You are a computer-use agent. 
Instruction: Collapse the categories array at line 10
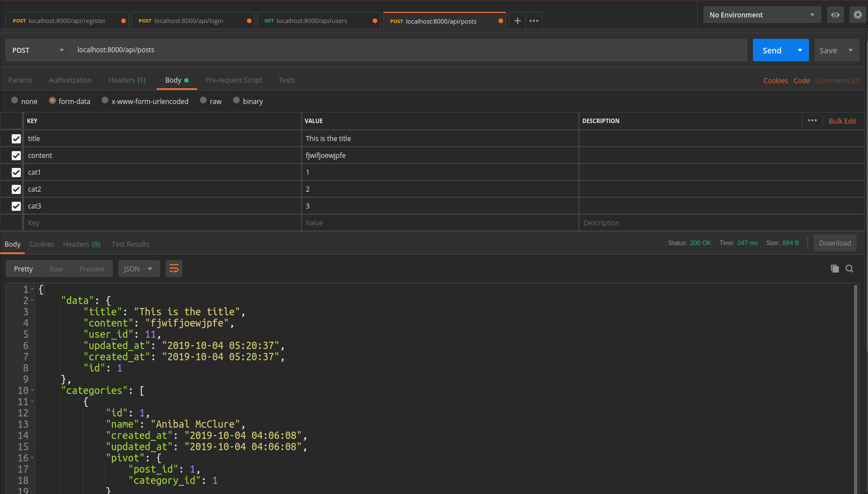[x=33, y=391]
